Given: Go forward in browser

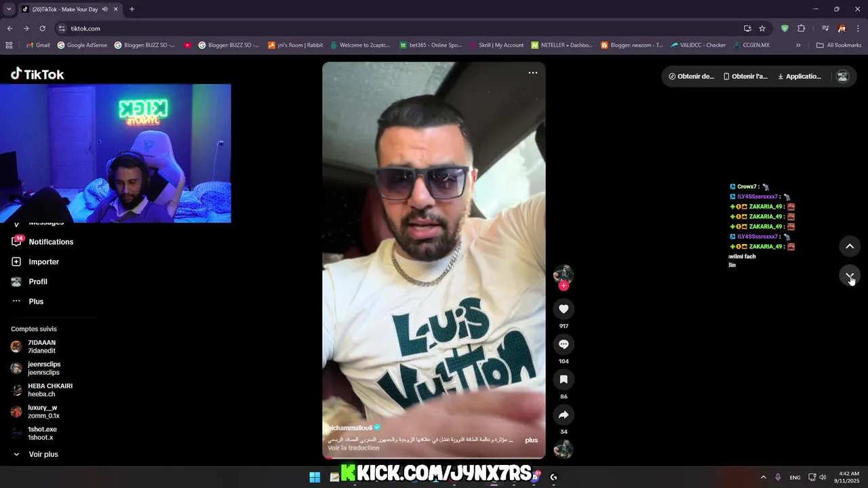Looking at the screenshot, I should click(x=26, y=28).
